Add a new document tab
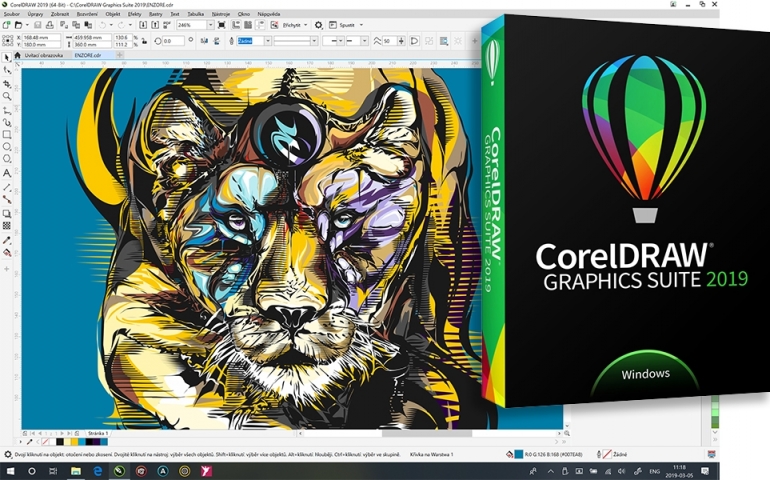The height and width of the screenshot is (480, 770). pos(119,56)
